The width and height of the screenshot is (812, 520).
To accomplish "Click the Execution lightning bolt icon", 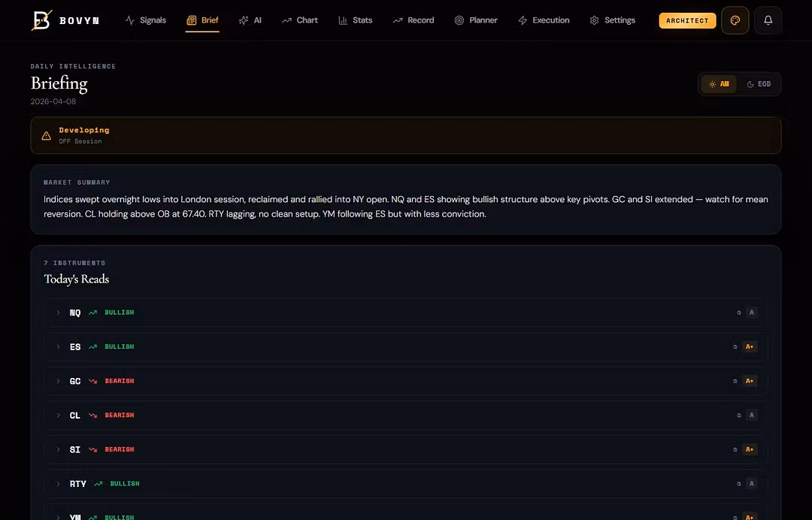I will coord(523,20).
